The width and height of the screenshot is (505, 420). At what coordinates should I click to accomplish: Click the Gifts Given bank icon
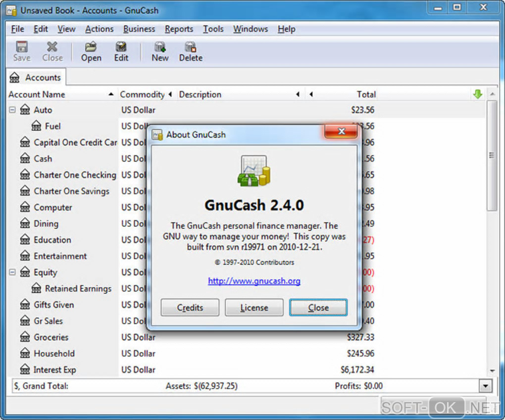[25, 305]
